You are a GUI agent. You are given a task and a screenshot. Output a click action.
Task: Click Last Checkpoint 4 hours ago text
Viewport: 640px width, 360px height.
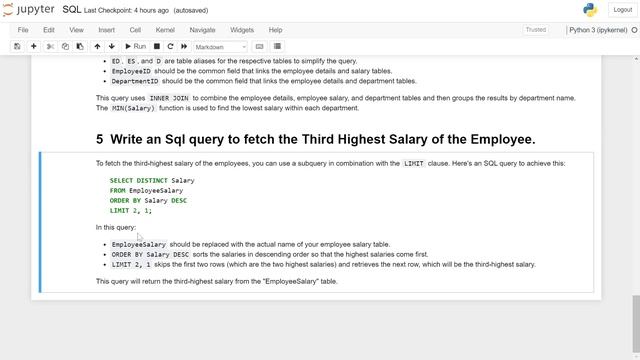pos(126,11)
